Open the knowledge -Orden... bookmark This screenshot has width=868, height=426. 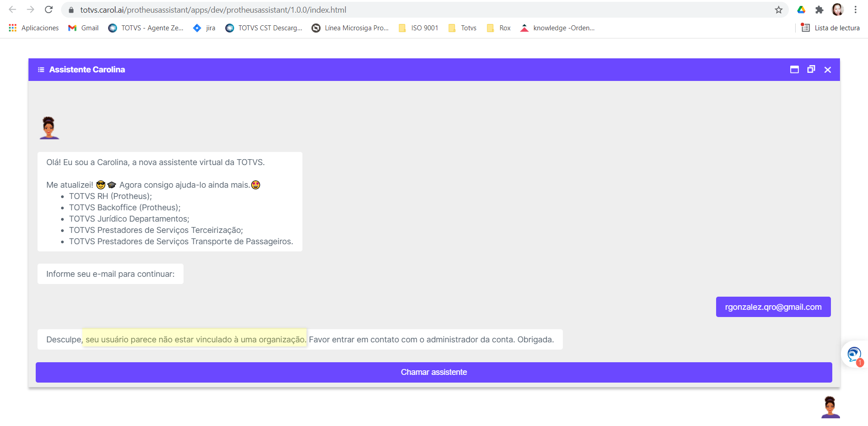click(557, 28)
